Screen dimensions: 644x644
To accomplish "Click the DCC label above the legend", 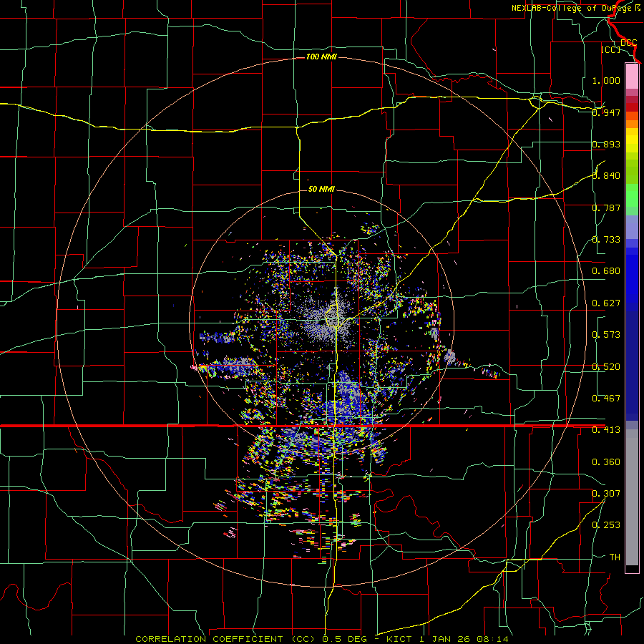I will tap(629, 42).
